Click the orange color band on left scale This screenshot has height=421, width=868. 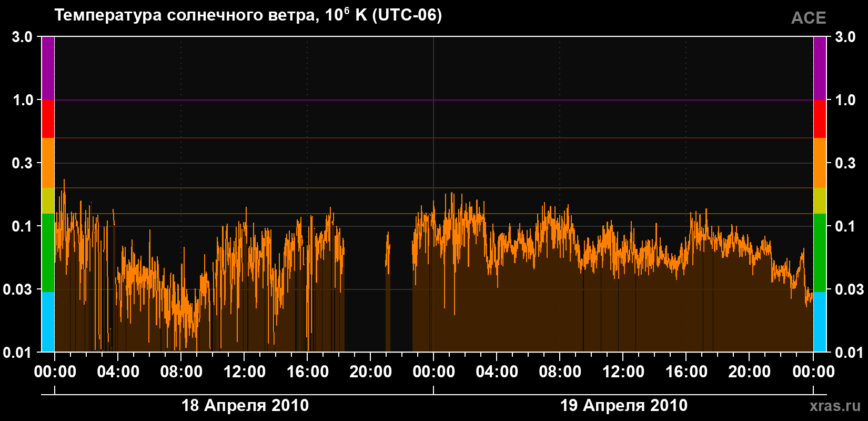48,163
